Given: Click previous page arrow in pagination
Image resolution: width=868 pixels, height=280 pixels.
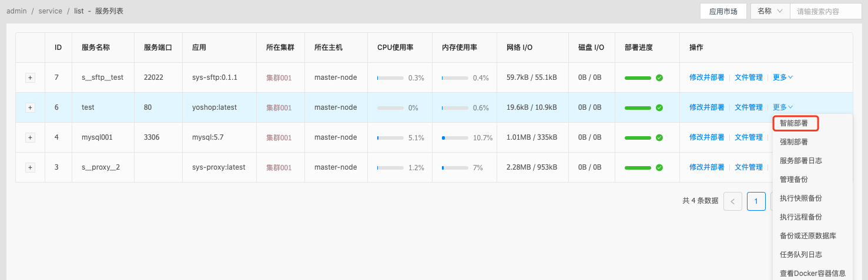Looking at the screenshot, I should (x=732, y=201).
